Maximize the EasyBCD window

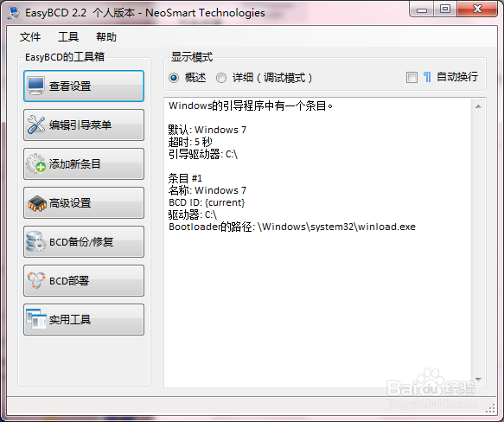tap(445, 9)
